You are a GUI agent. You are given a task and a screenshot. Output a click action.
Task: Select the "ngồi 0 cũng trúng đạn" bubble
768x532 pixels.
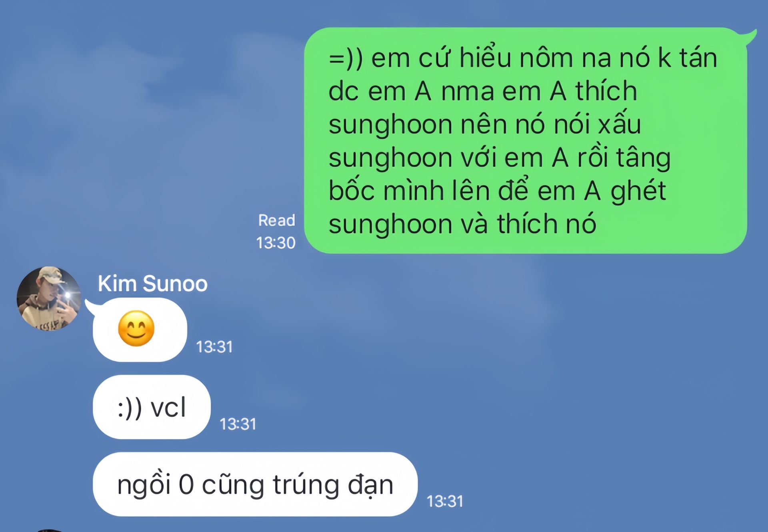click(255, 484)
